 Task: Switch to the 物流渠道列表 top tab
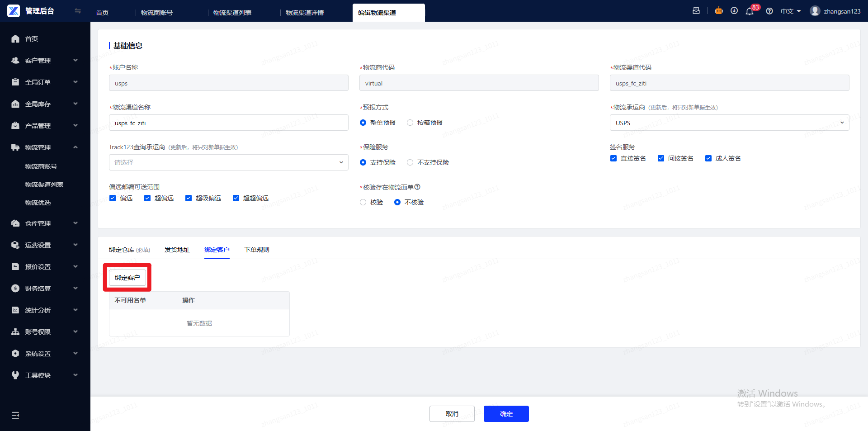(232, 13)
